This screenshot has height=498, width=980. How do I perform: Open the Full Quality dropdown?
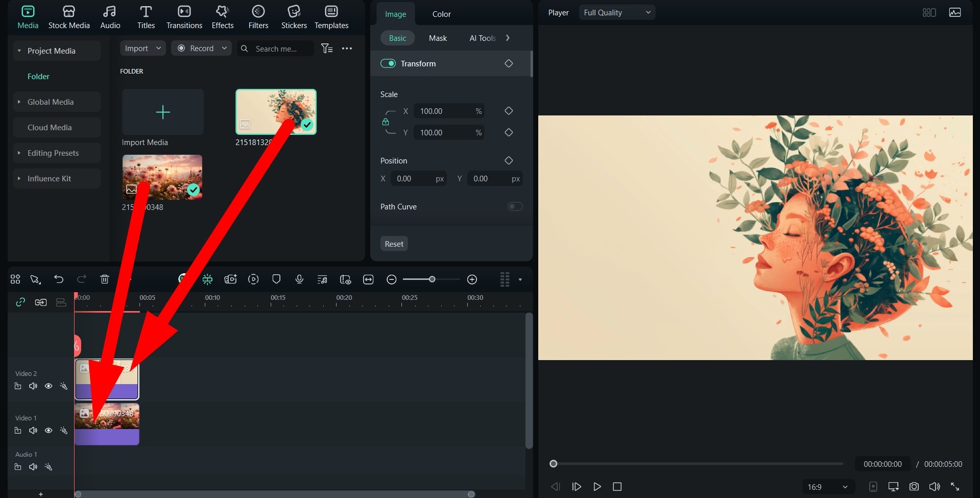(x=617, y=12)
